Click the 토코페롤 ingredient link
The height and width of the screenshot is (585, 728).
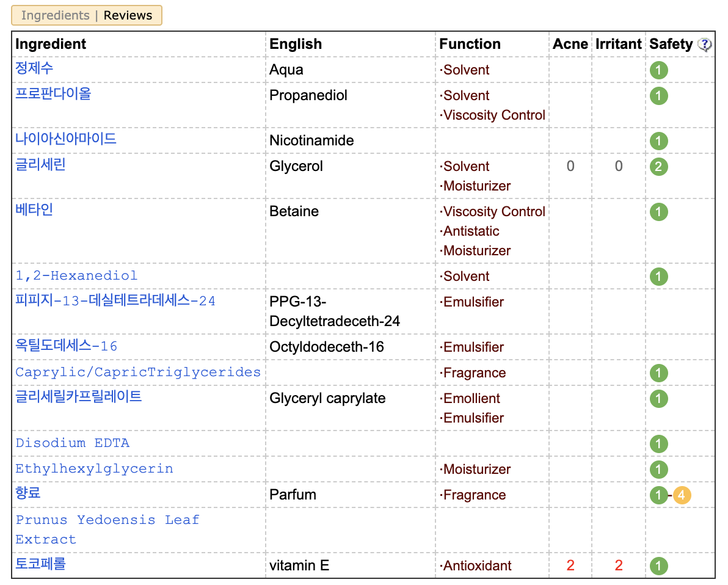(40, 564)
